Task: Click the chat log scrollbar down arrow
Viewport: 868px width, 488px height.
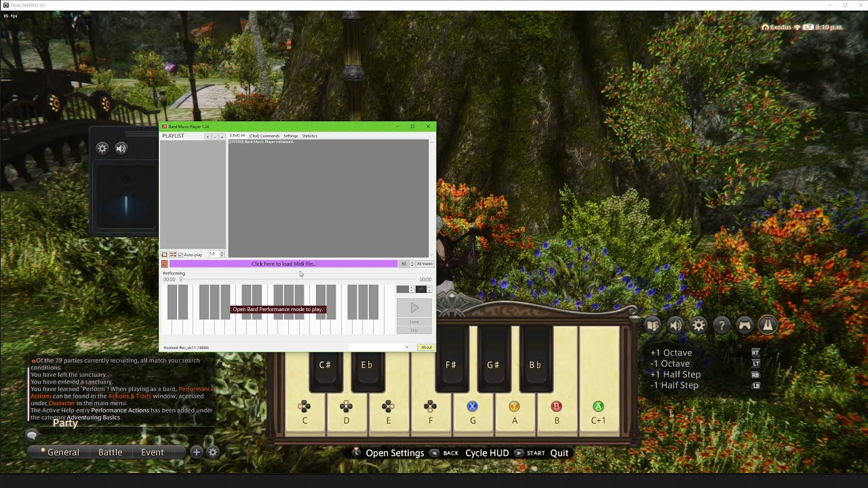Action: click(x=432, y=255)
